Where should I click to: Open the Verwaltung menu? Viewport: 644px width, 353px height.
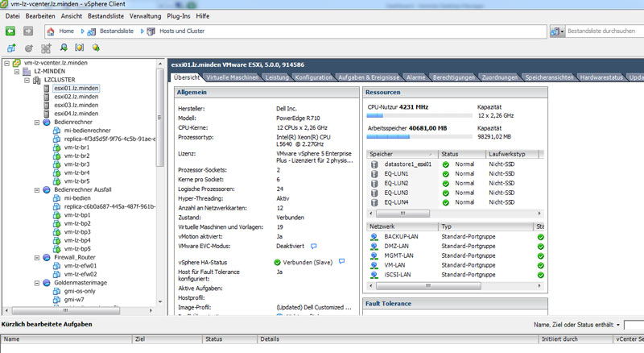click(x=146, y=16)
